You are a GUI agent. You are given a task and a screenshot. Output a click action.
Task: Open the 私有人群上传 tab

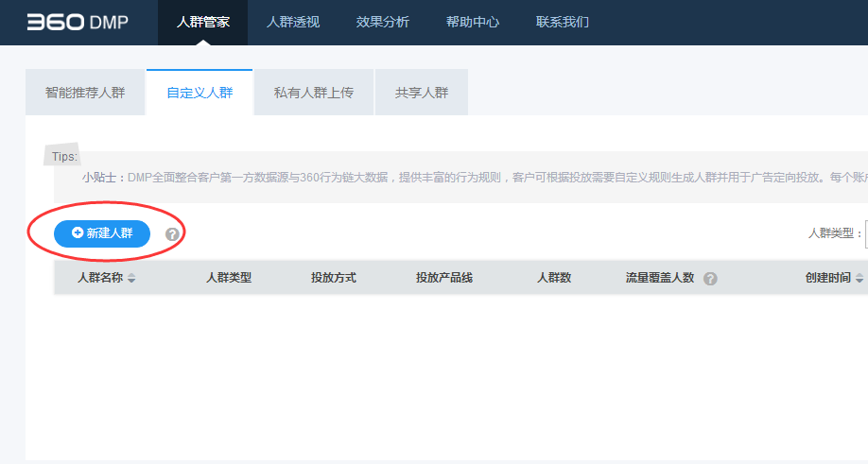coord(314,93)
